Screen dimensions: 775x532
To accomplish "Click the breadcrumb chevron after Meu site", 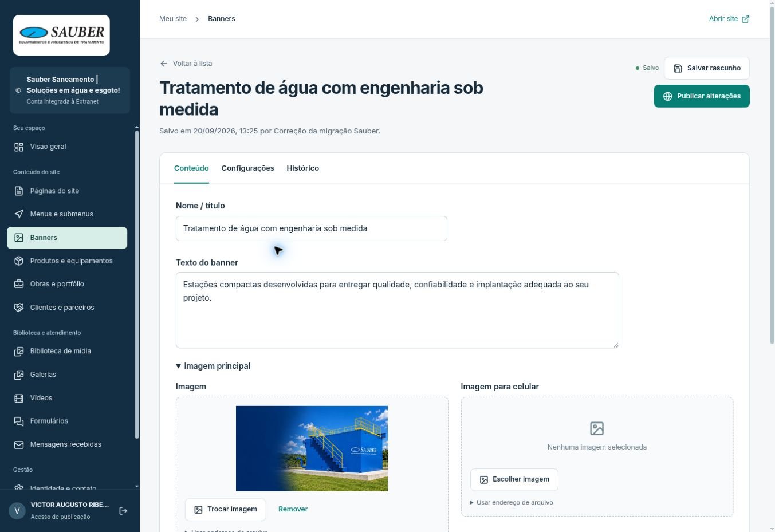I will point(197,19).
